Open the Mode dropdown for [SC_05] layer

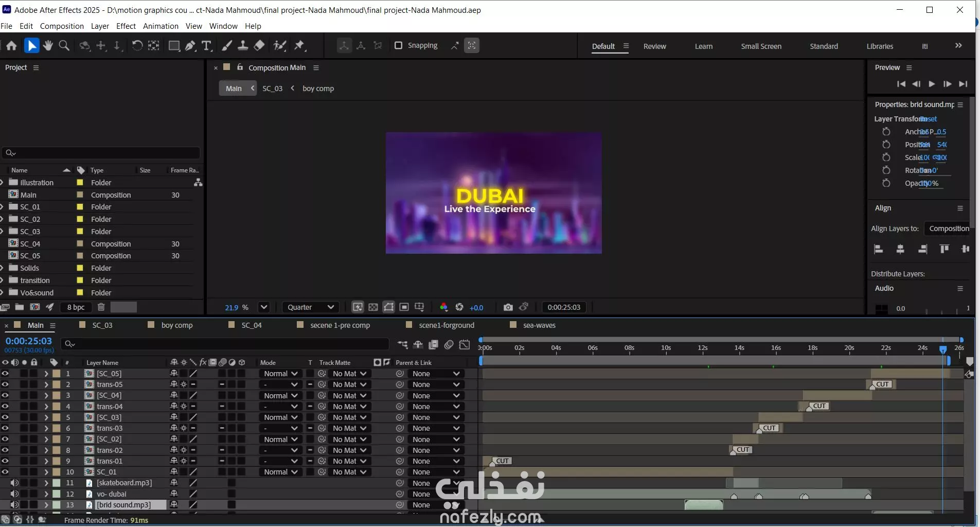tap(280, 374)
